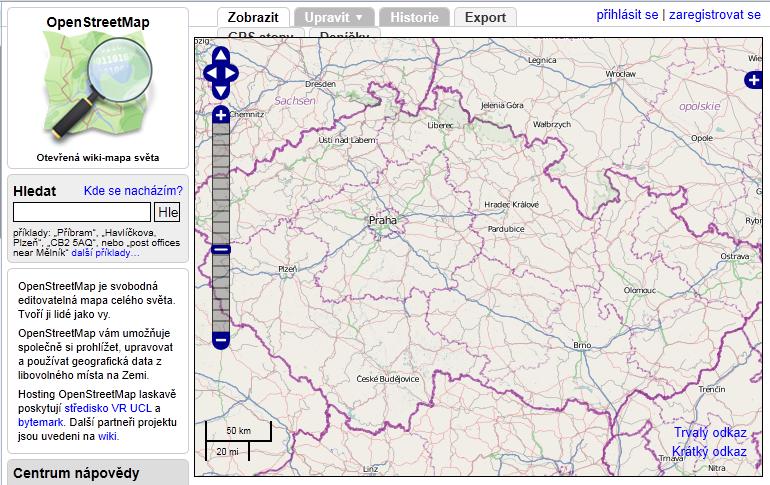Follow the bytemark link
This screenshot has width=770, height=485.
click(x=41, y=422)
